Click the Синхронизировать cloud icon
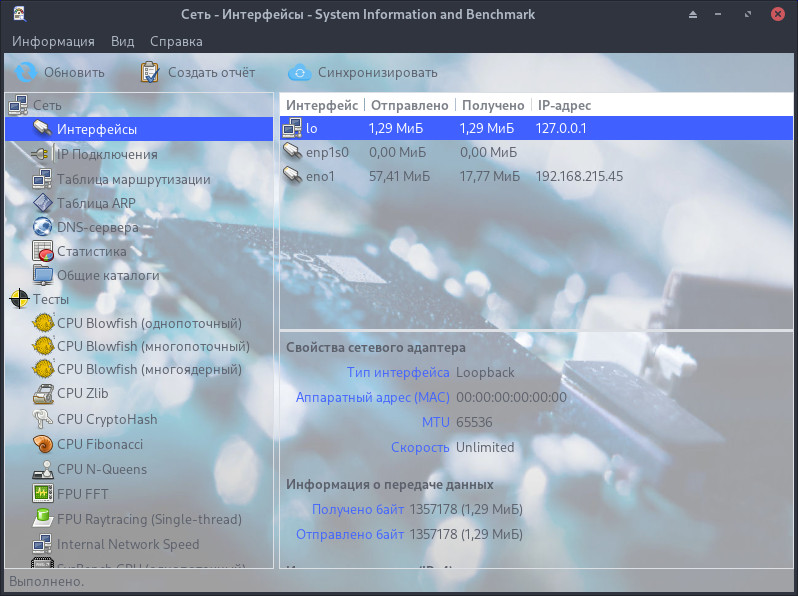The height and width of the screenshot is (596, 798). [x=299, y=72]
